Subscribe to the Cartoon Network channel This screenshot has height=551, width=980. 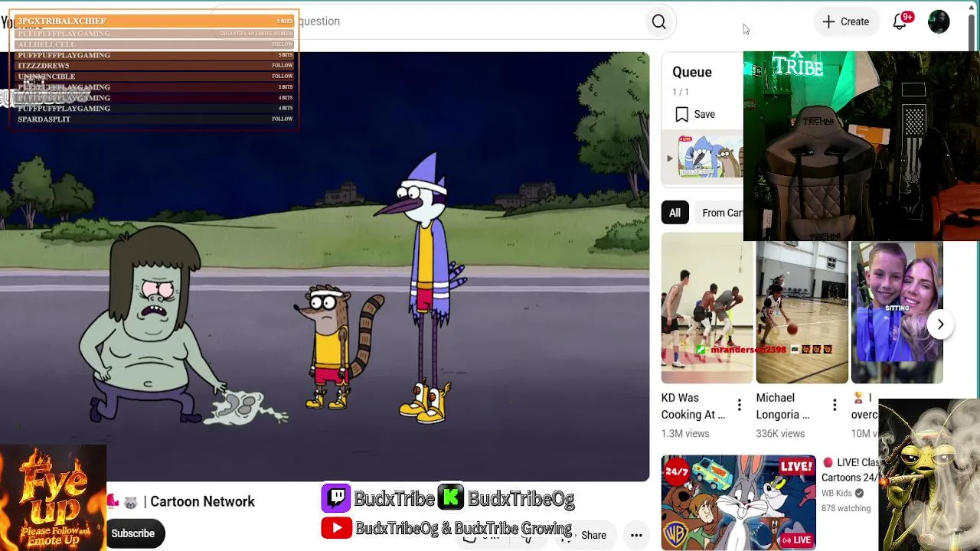[133, 533]
